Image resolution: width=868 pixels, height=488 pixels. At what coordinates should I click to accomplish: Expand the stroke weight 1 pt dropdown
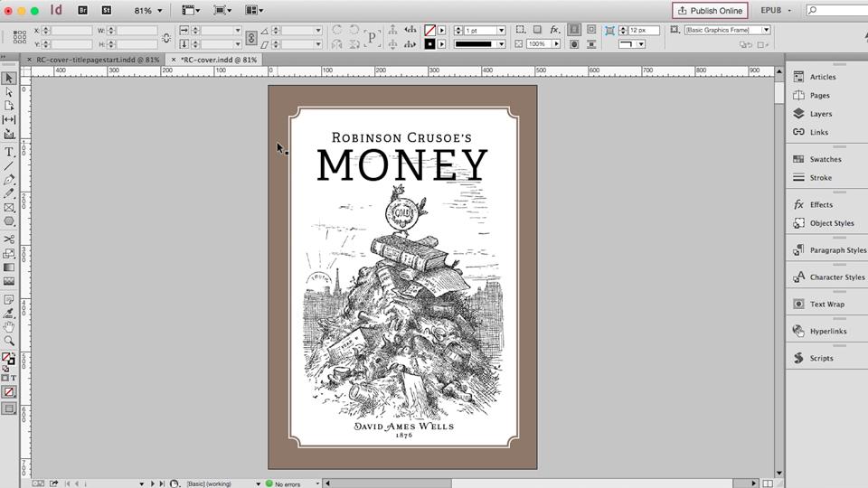coord(501,31)
